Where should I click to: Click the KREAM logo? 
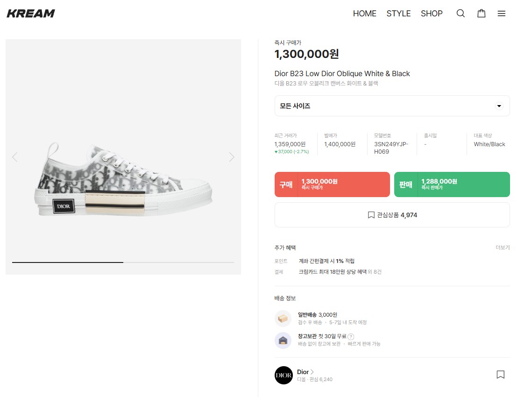coord(31,14)
